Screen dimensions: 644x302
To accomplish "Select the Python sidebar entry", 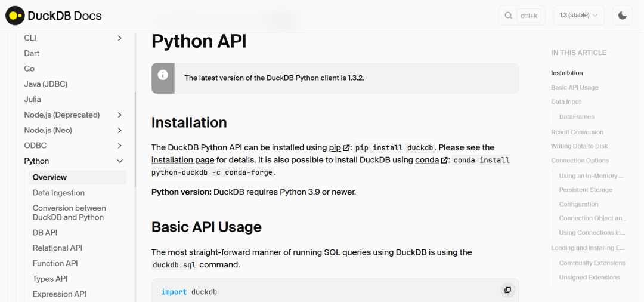I will pos(36,161).
